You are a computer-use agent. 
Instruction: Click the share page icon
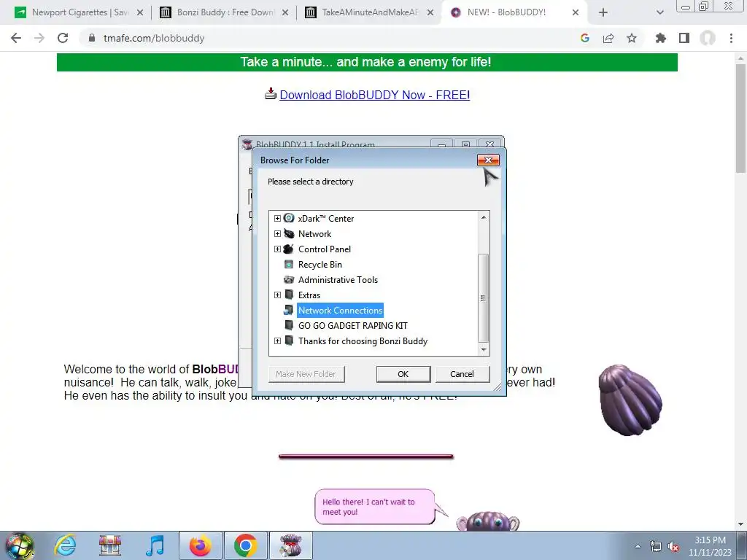(x=608, y=38)
